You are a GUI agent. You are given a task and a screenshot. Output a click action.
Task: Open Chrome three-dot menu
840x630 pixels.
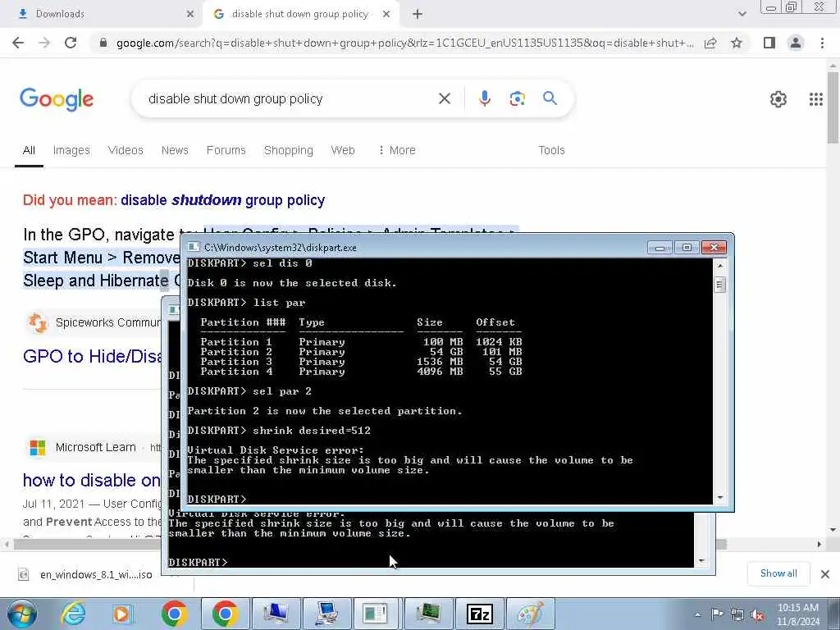pyautogui.click(x=822, y=43)
